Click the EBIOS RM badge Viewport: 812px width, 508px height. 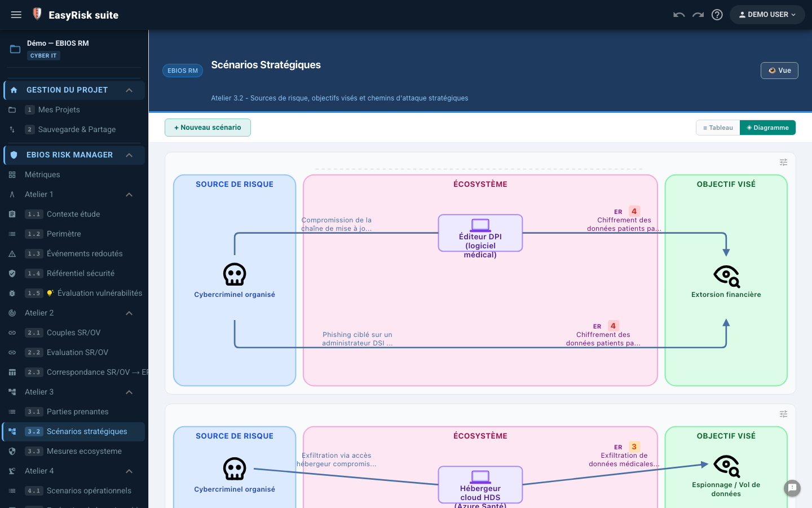point(183,71)
